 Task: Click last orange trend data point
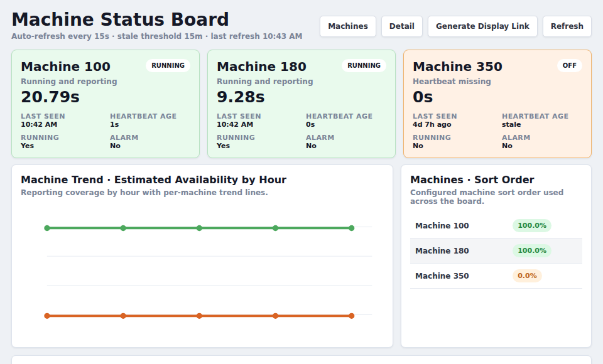click(x=352, y=316)
